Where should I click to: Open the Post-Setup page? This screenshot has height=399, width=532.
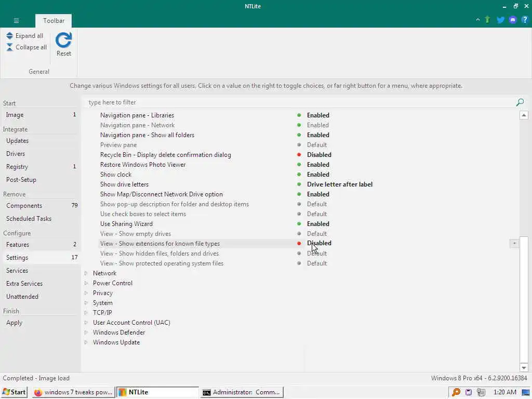click(x=40, y=180)
